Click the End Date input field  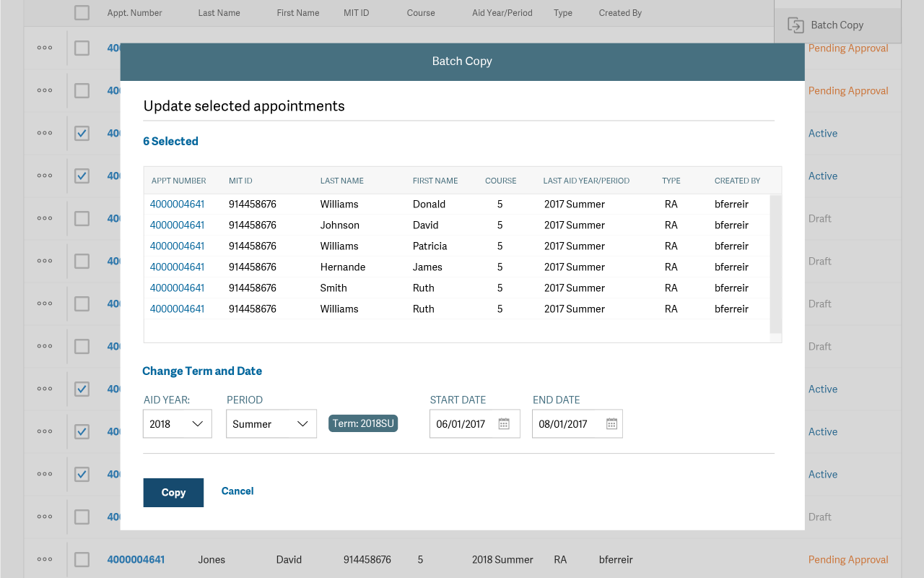coord(565,424)
